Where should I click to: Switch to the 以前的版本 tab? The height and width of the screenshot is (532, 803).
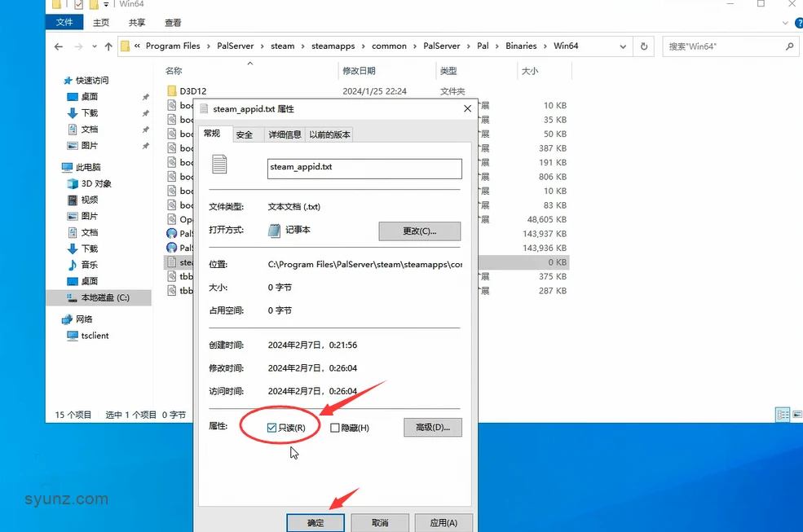tap(330, 134)
